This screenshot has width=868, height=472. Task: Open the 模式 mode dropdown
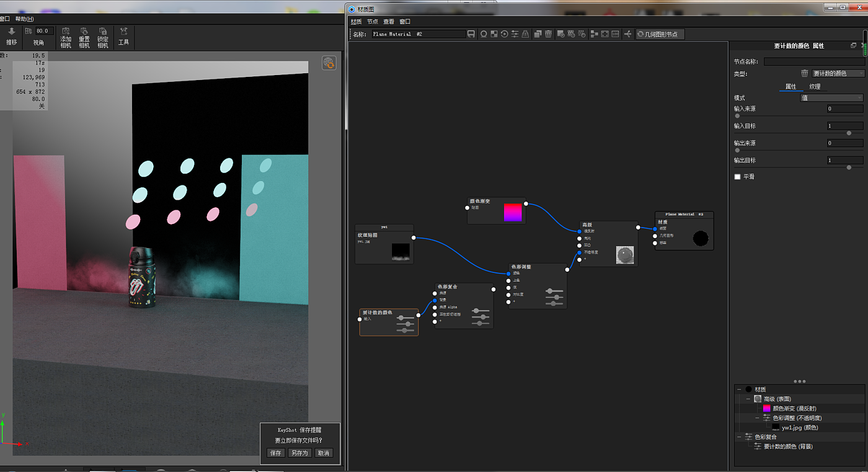831,98
